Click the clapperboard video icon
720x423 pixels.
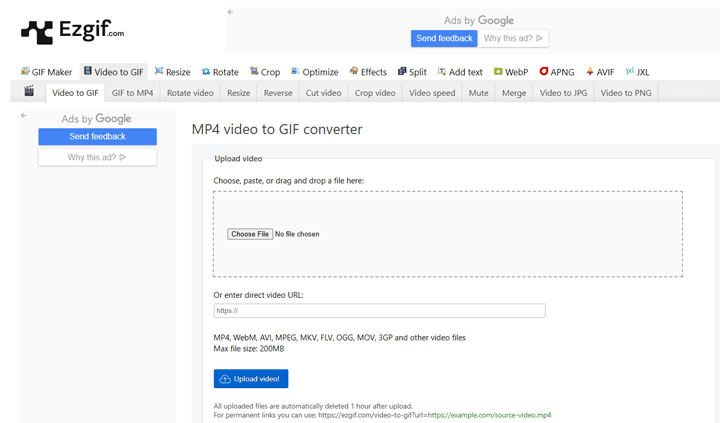[29, 91]
